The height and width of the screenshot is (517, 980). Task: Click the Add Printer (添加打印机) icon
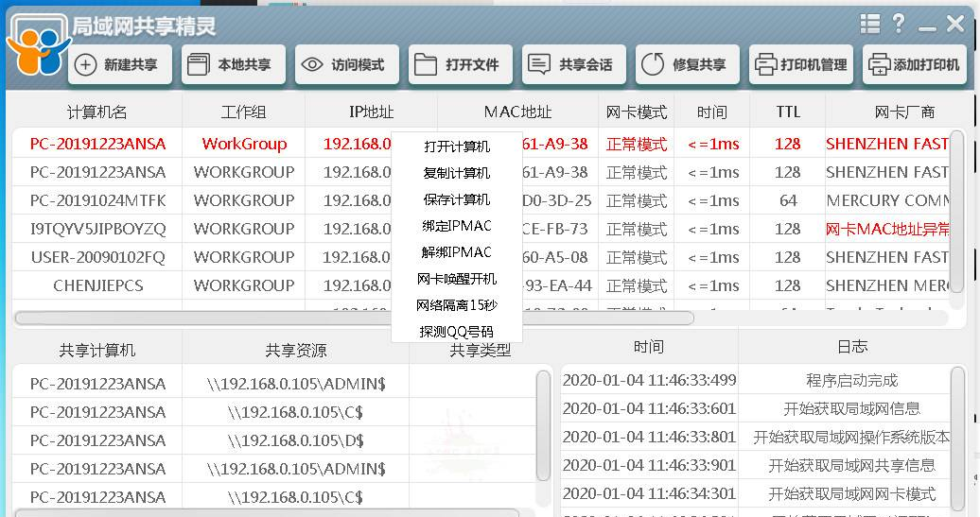(x=879, y=65)
